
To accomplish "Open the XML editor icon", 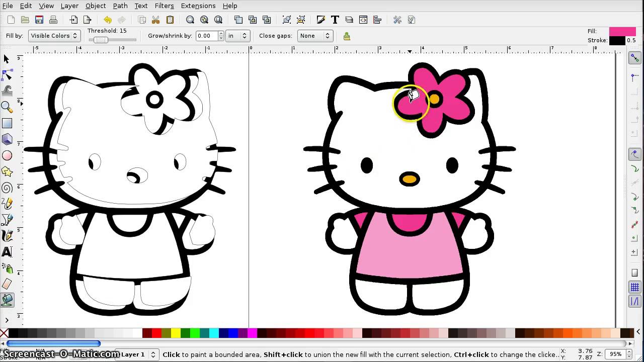I will [363, 20].
